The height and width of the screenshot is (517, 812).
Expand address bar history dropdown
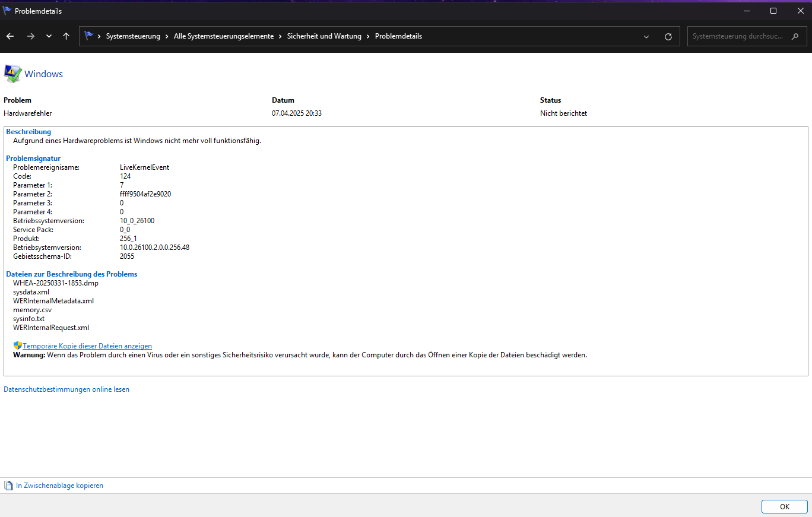[646, 36]
